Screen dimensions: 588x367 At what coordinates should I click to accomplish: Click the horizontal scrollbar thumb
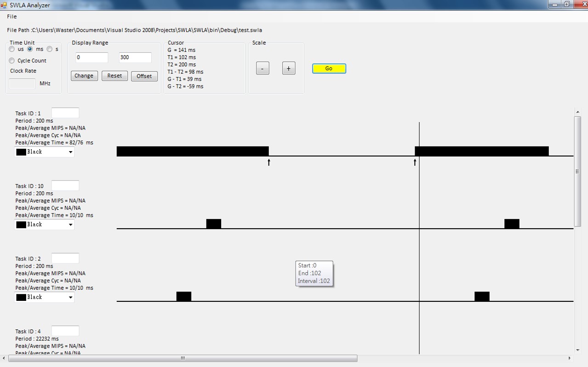coord(183,358)
